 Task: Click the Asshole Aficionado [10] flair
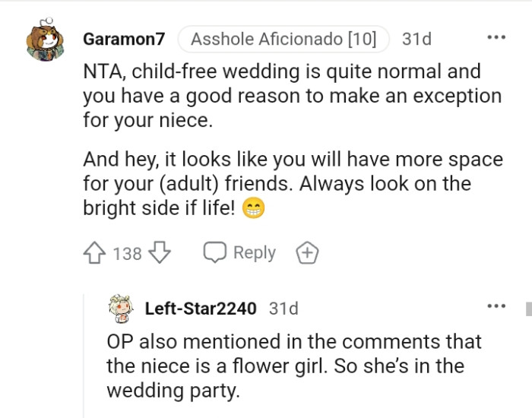pyautogui.click(x=283, y=39)
